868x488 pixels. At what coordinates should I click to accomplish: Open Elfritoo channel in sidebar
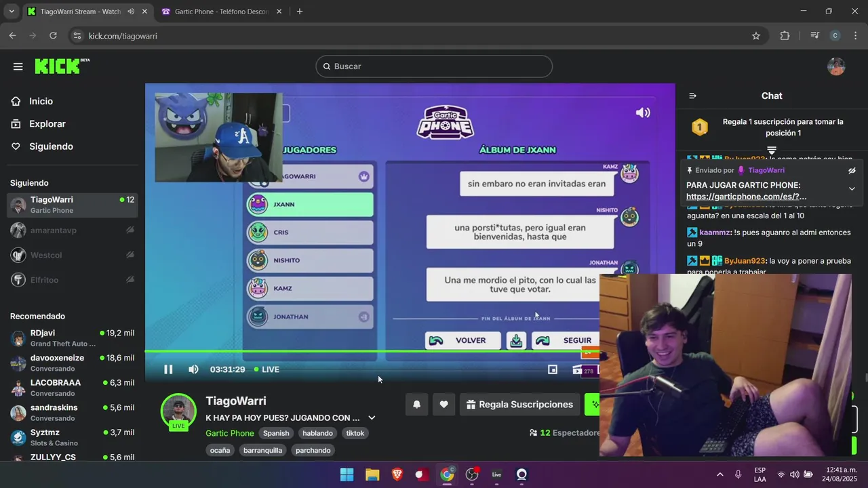tap(72, 279)
